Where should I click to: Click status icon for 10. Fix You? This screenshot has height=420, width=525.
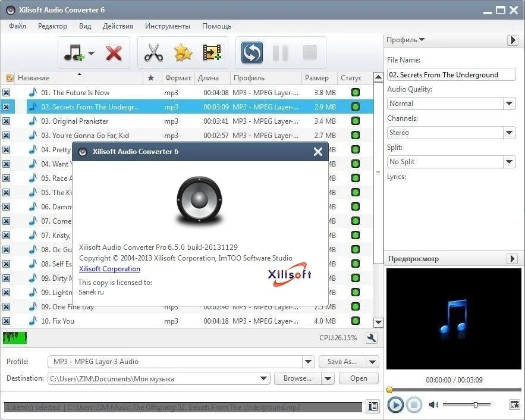[x=356, y=321]
